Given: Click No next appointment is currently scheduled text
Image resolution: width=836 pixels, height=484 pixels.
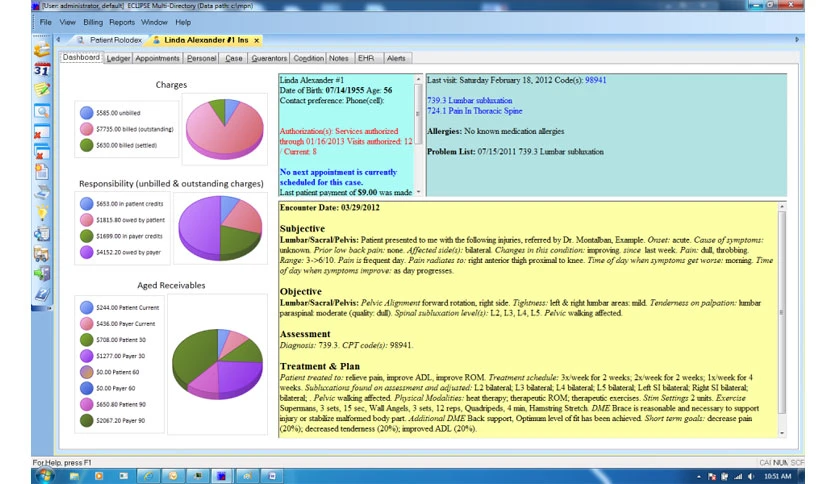Looking at the screenshot, I should pyautogui.click(x=338, y=177).
